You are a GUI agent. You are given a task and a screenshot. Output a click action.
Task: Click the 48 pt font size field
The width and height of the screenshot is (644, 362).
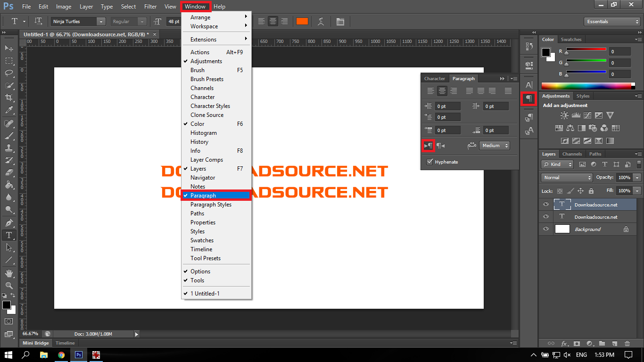(x=174, y=22)
